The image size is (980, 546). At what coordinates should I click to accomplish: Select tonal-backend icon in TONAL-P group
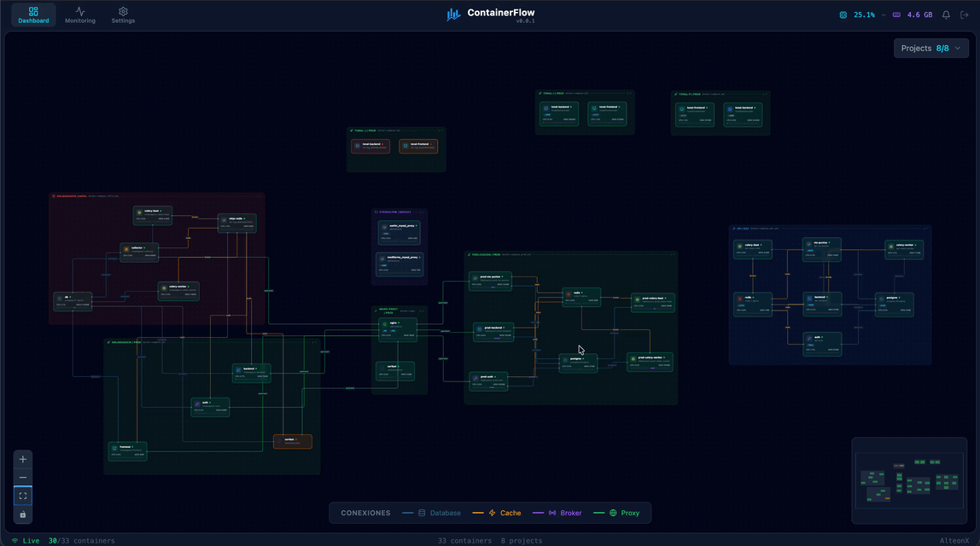tap(730, 109)
